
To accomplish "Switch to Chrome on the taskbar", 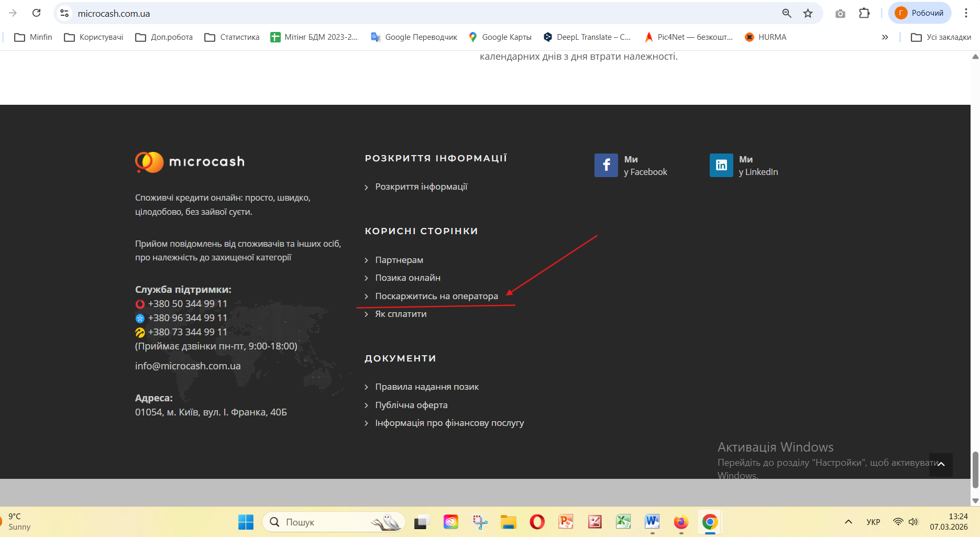I will (710, 522).
